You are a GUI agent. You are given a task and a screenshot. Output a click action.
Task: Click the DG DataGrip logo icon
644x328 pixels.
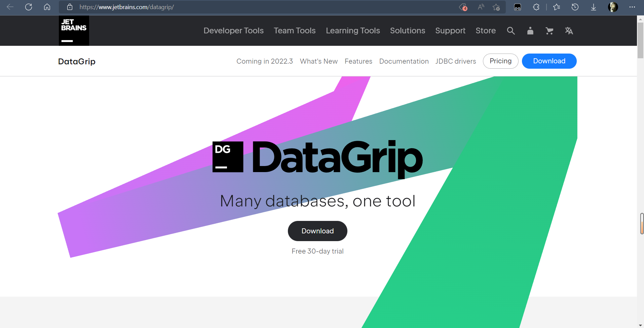click(228, 157)
